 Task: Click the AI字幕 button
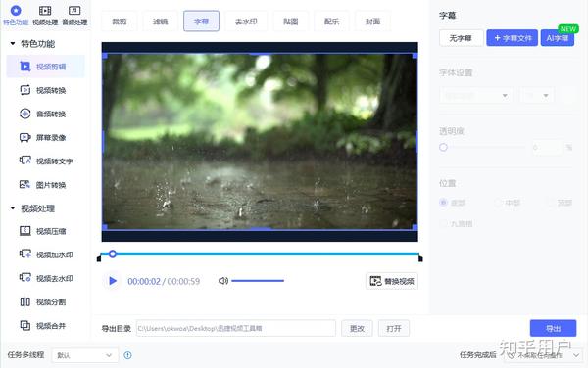pos(558,38)
